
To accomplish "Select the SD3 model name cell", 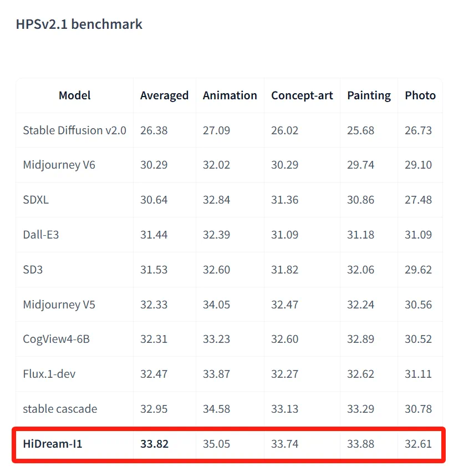I will tap(33, 270).
